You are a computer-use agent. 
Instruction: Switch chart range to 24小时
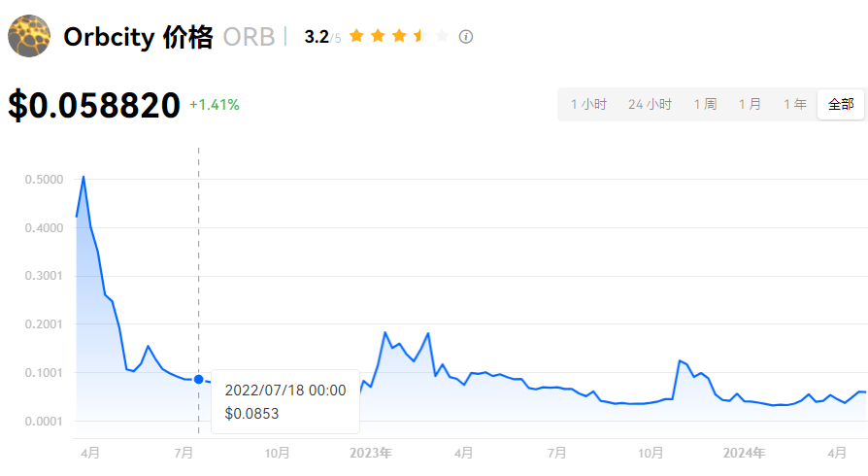[x=650, y=104]
